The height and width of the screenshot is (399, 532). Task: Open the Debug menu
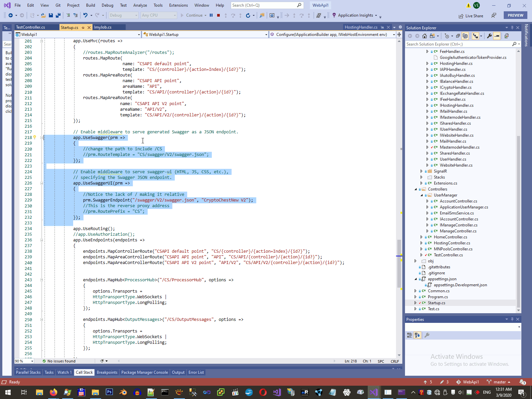tap(107, 5)
